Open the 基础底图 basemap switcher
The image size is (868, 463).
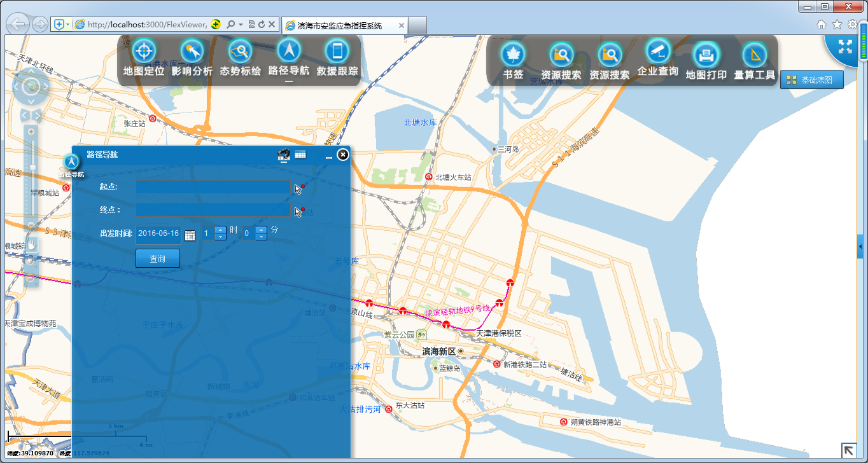(812, 80)
